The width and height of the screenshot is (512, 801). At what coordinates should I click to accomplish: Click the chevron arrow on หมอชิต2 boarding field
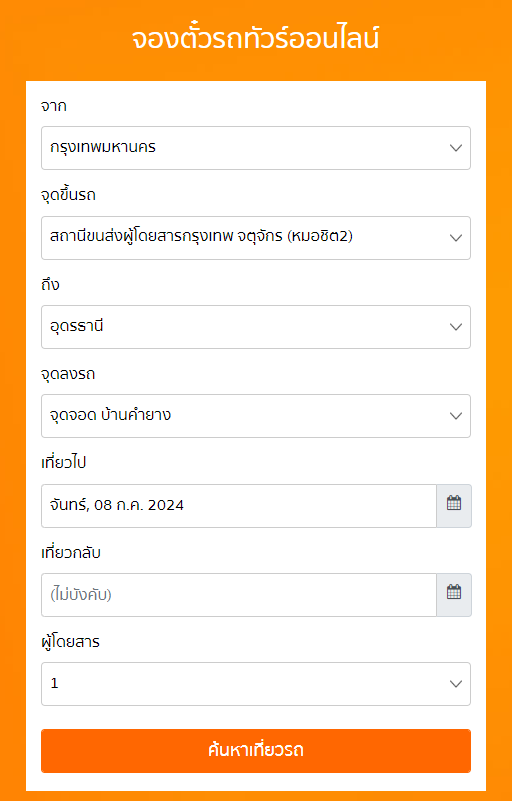(456, 238)
